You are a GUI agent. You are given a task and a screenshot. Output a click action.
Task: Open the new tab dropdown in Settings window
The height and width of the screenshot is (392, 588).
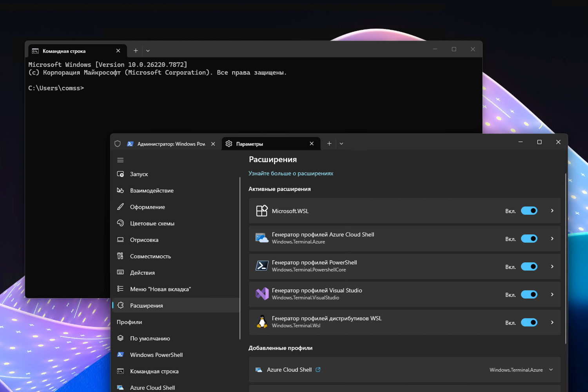pos(341,143)
